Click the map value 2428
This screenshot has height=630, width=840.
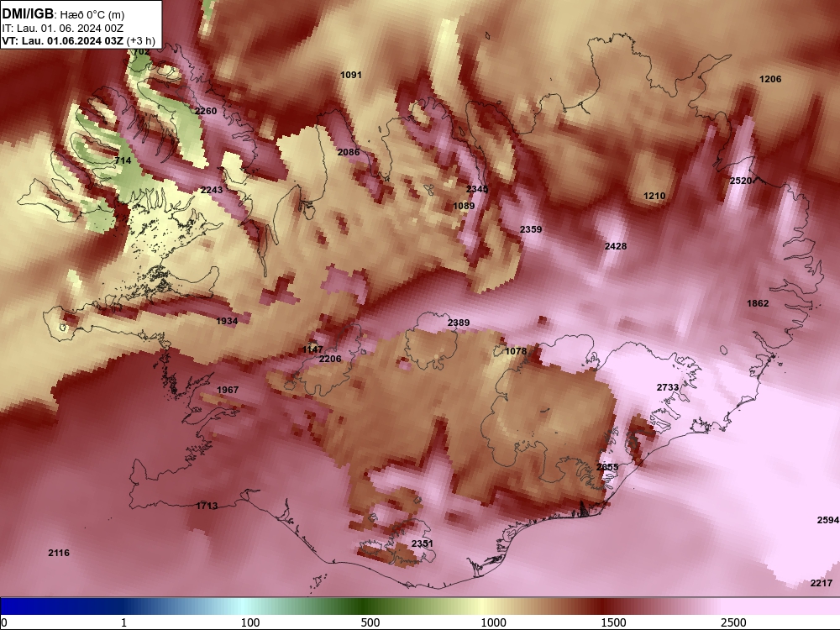click(x=616, y=246)
